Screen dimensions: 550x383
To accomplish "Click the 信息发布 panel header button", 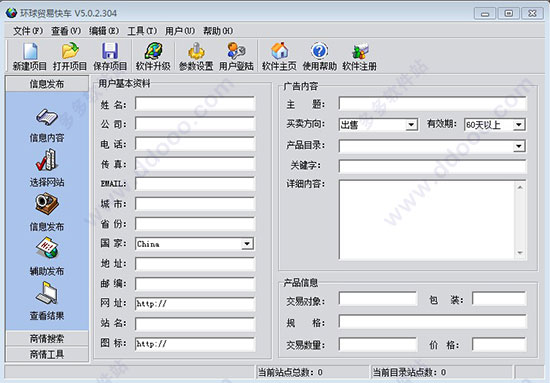I will [x=47, y=84].
